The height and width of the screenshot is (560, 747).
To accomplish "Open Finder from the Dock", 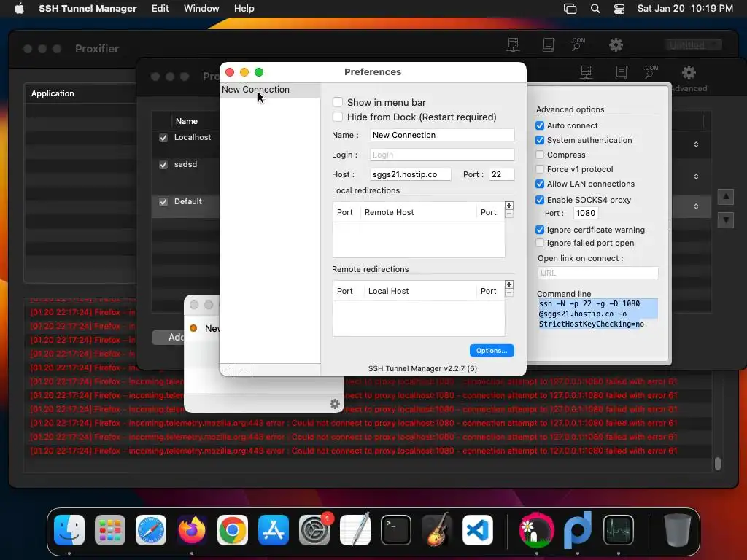I will [x=69, y=530].
